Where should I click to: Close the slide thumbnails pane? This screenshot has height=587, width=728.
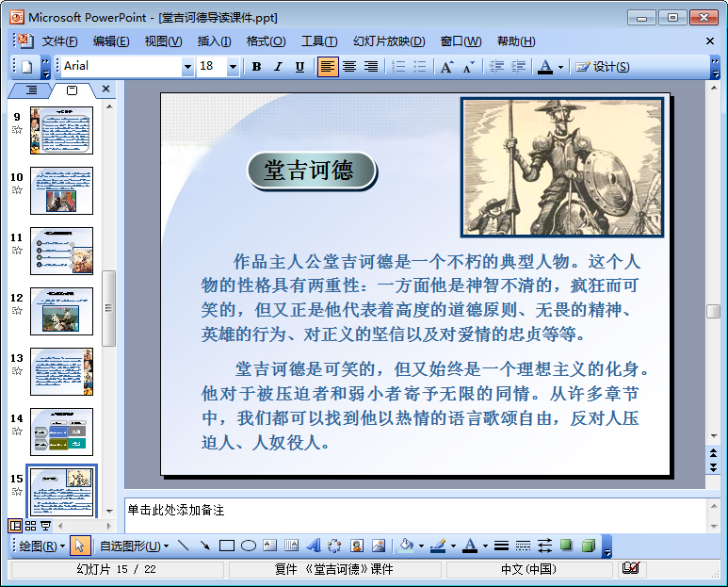(x=105, y=89)
